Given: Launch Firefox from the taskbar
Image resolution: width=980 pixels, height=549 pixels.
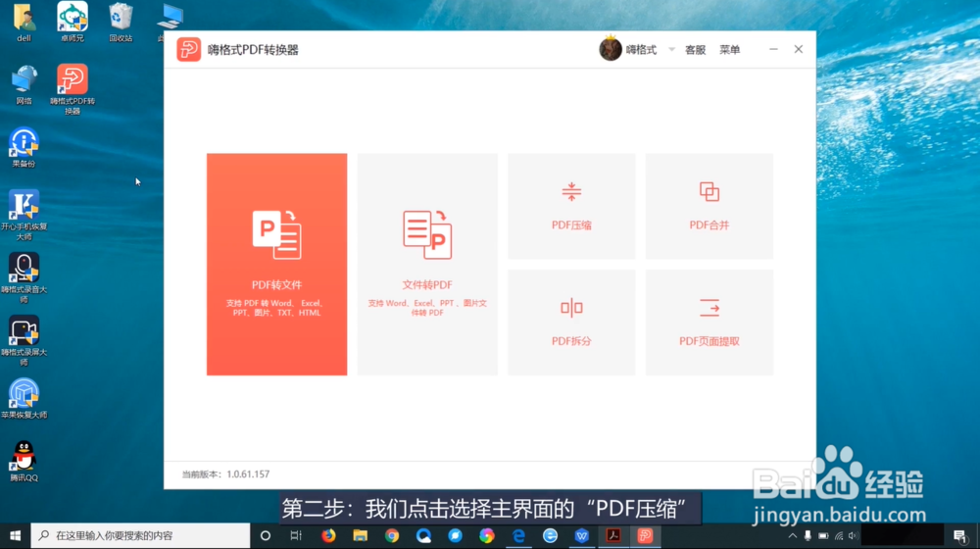Looking at the screenshot, I should pyautogui.click(x=328, y=536).
